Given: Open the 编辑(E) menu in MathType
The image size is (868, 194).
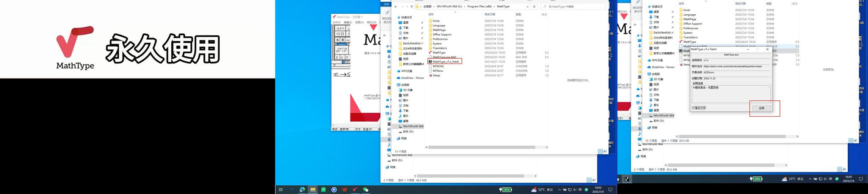Looking at the screenshot, I should click(x=347, y=22).
